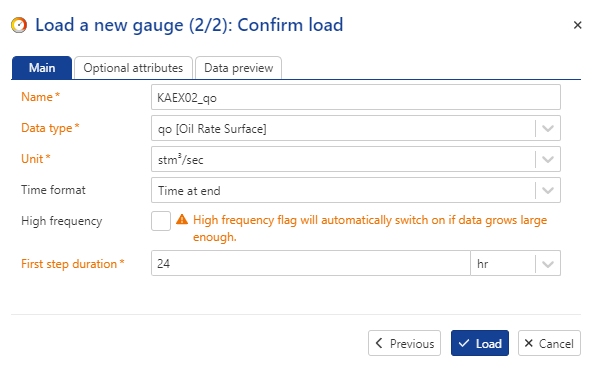
Task: Click the First step duration value field
Action: click(311, 263)
